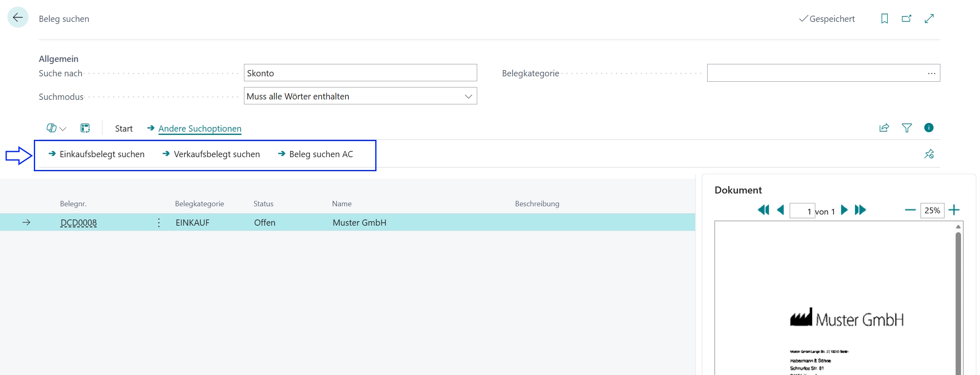Viewport: 980px width, 375px height.
Task: Zoom in the document with plus
Action: pos(954,210)
